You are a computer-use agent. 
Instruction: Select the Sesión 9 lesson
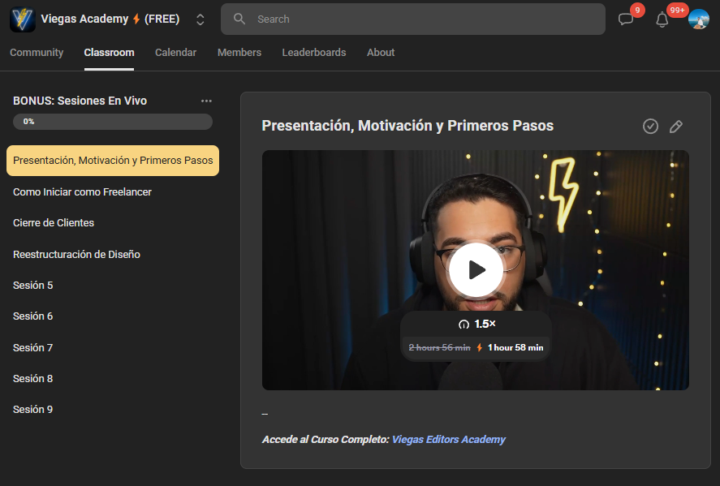pyautogui.click(x=33, y=409)
